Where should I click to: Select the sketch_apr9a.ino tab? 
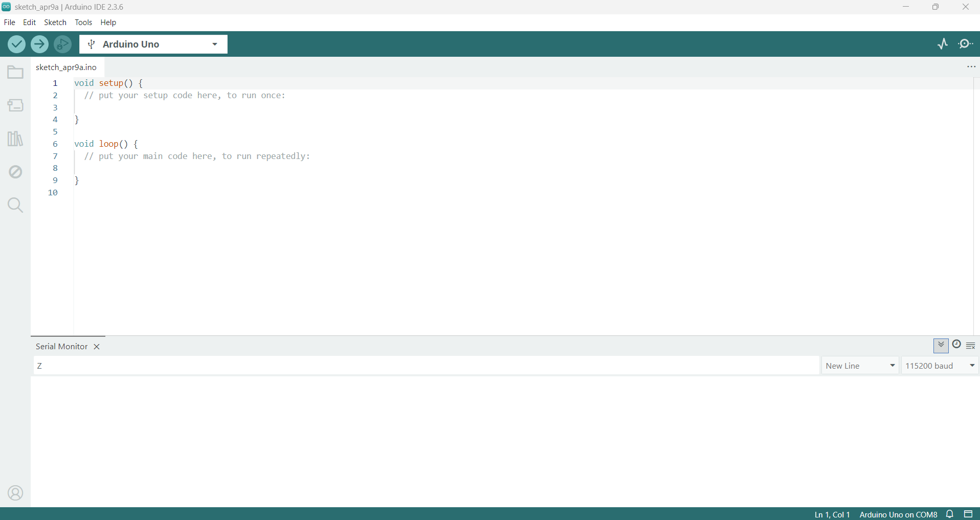66,67
